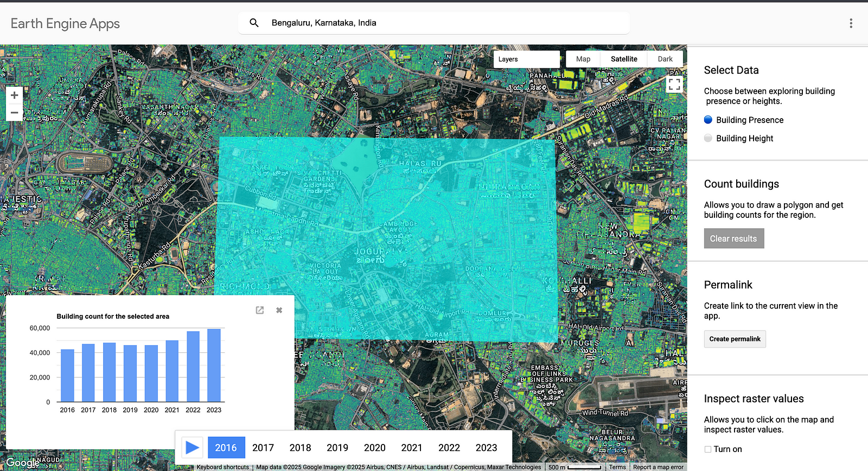This screenshot has height=471, width=868.
Task: Focus the Bengaluru location search field
Action: [x=434, y=23]
